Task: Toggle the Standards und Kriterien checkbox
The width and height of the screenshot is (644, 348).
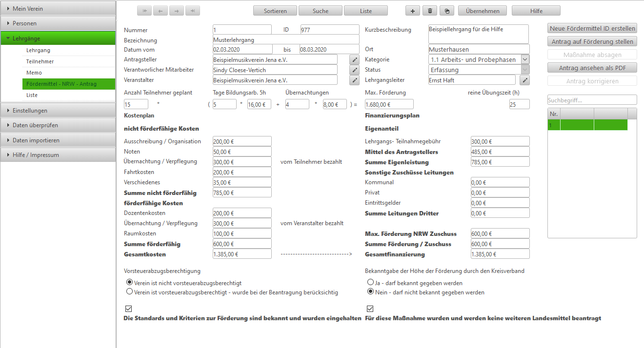Action: [129, 309]
